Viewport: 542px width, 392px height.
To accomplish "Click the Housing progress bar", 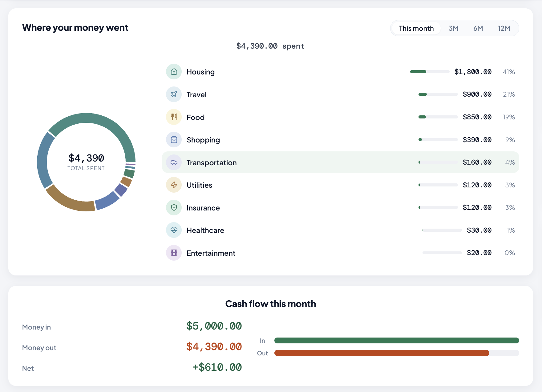I will click(x=430, y=72).
